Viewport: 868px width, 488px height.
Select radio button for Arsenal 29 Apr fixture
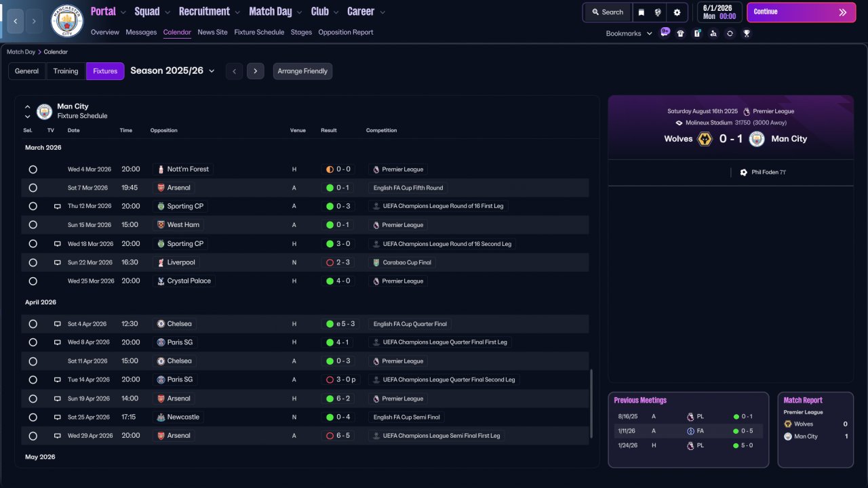coord(33,436)
